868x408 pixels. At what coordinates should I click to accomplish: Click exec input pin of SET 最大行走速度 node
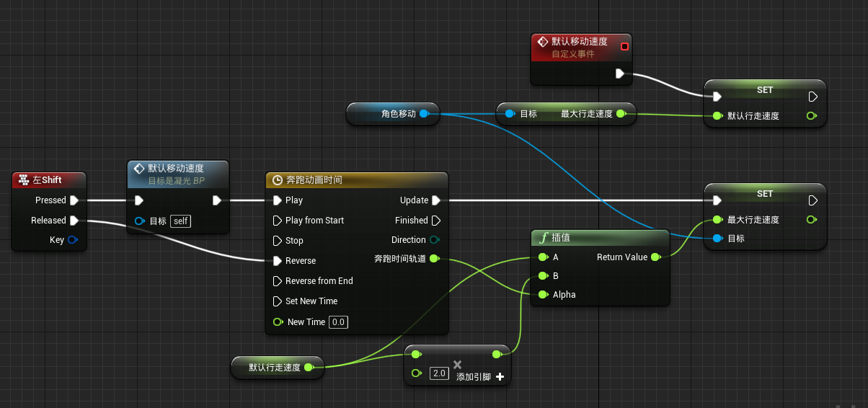tap(717, 200)
